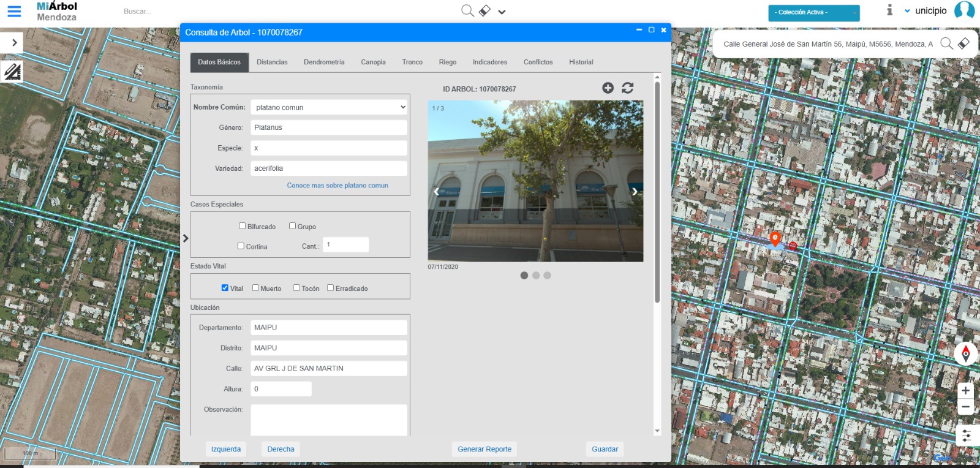
Task: Open the Historial tab
Action: (x=581, y=62)
